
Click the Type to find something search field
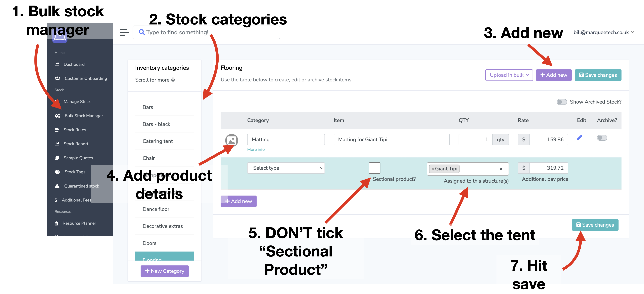[206, 33]
